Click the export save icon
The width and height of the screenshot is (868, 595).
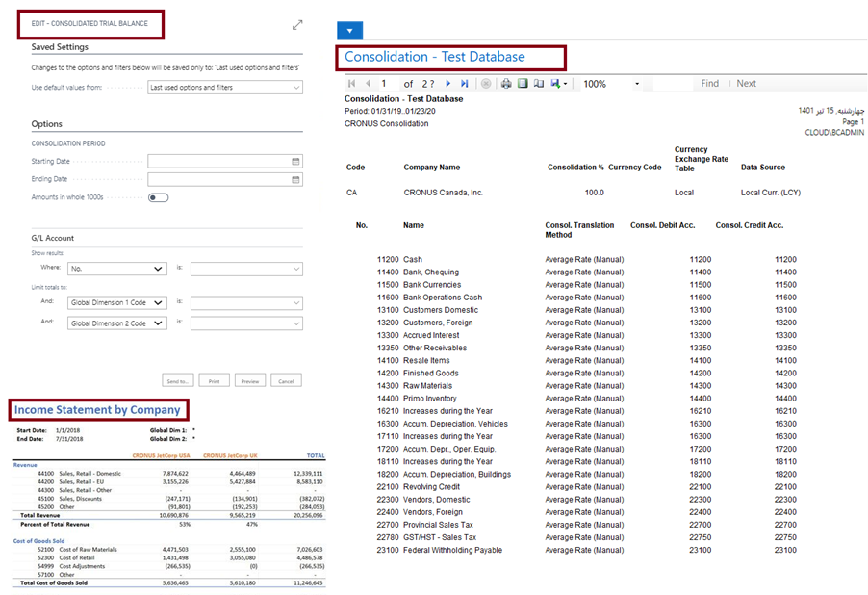(557, 84)
